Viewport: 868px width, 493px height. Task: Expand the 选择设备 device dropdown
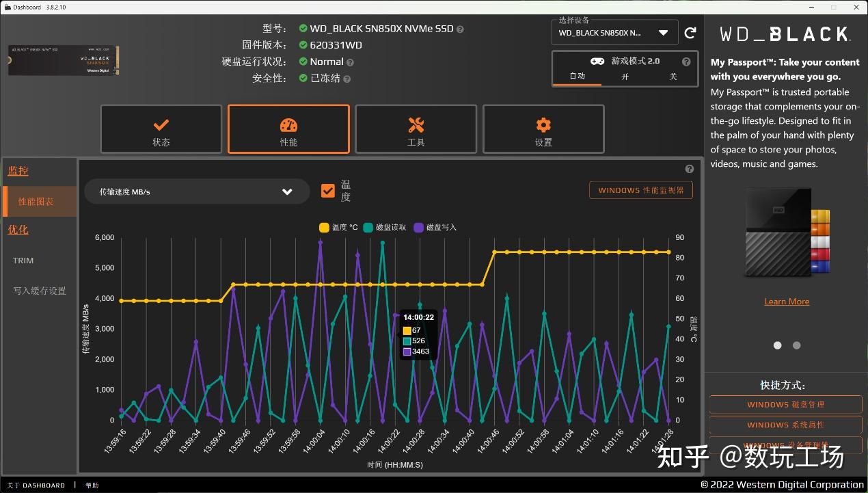[614, 33]
